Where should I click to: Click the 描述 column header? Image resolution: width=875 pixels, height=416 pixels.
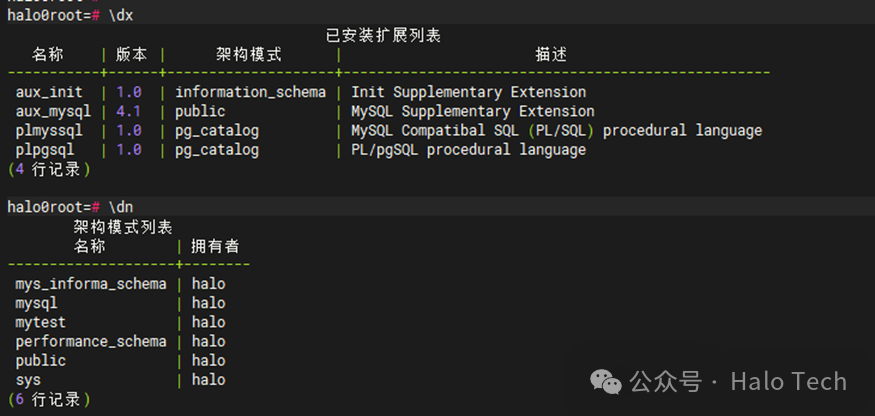551,55
